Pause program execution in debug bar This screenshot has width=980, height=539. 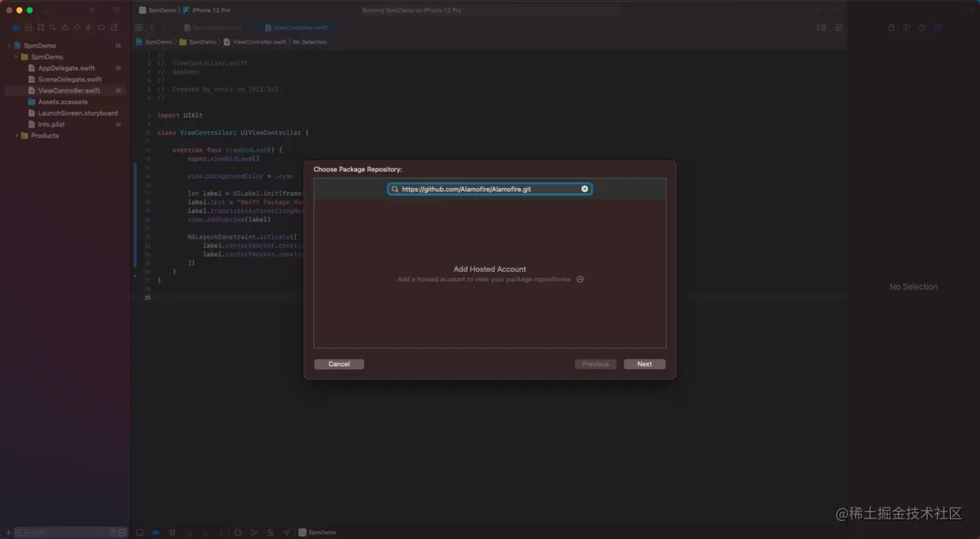click(x=172, y=532)
